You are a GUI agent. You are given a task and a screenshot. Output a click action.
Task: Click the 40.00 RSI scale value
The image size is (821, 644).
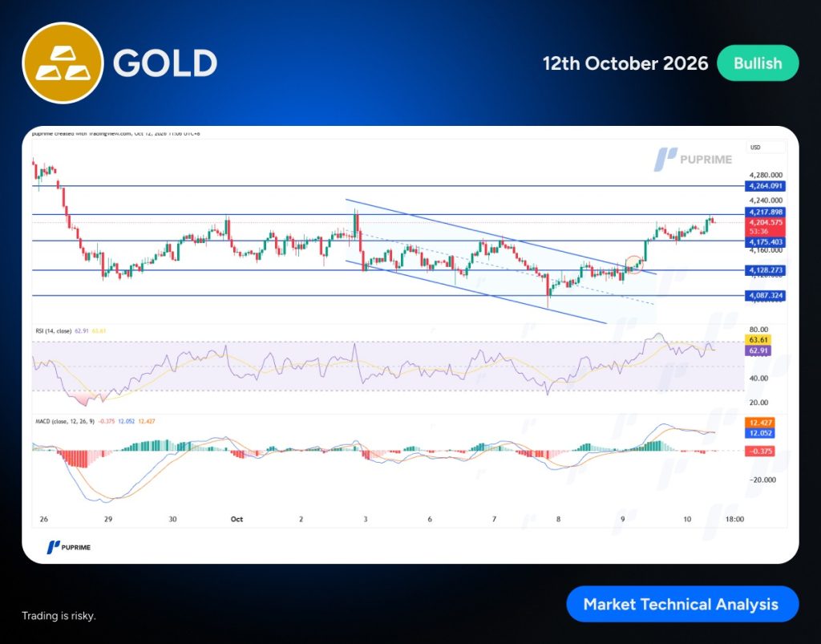tap(758, 378)
